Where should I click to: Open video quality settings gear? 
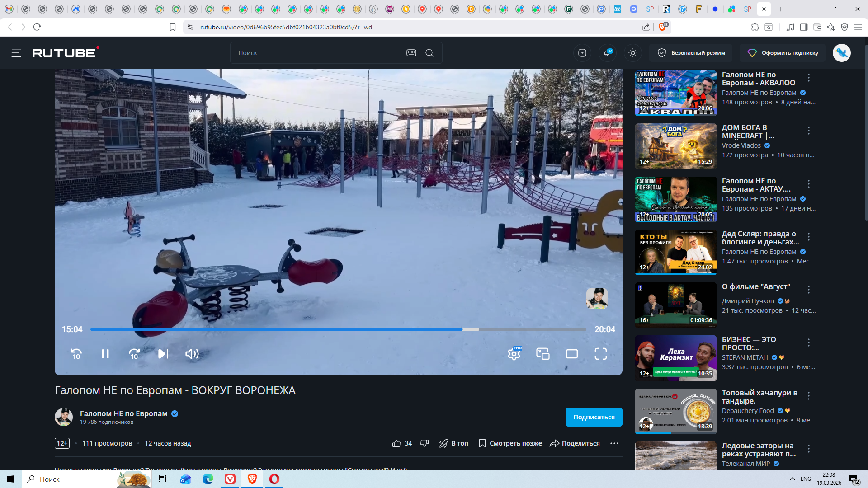tap(514, 354)
